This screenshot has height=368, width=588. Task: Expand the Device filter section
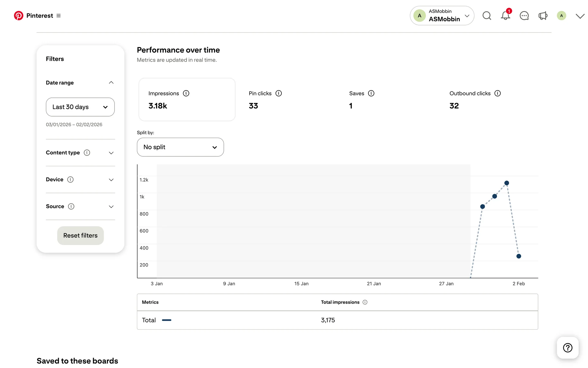click(x=111, y=180)
